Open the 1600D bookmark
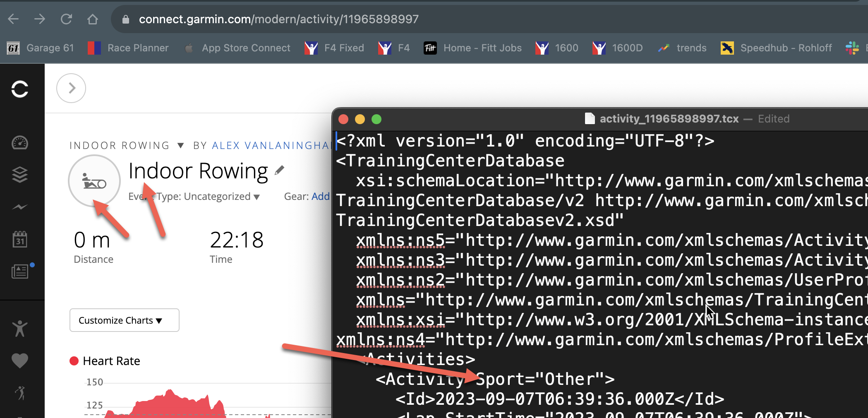 (x=617, y=48)
